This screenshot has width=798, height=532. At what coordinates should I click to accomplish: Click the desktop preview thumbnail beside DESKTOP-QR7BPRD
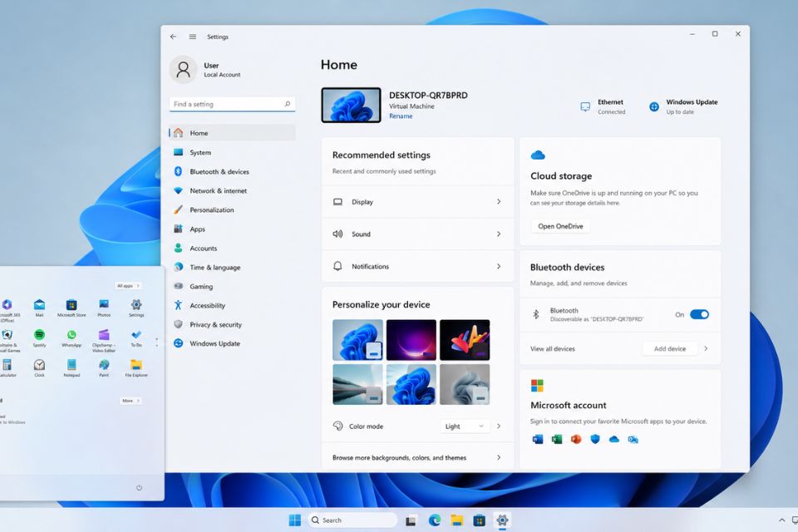coord(351,105)
